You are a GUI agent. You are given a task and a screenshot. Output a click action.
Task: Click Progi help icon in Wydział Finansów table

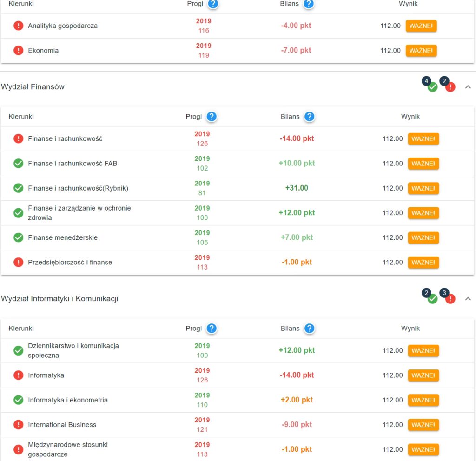click(x=212, y=117)
